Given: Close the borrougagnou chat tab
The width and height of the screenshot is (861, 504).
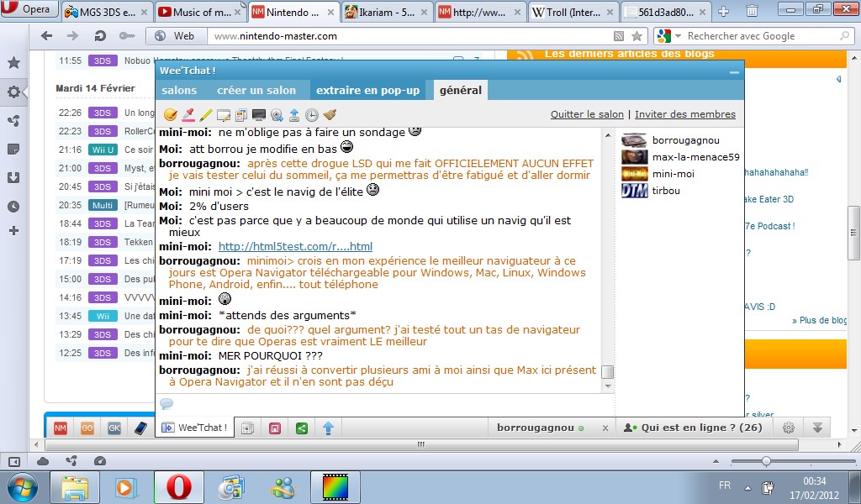Looking at the screenshot, I should 605,428.
